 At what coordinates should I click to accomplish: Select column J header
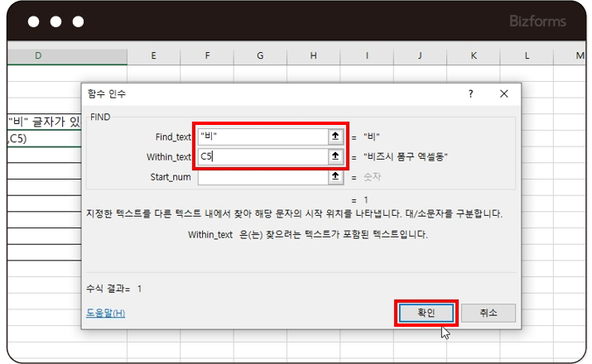[x=420, y=55]
